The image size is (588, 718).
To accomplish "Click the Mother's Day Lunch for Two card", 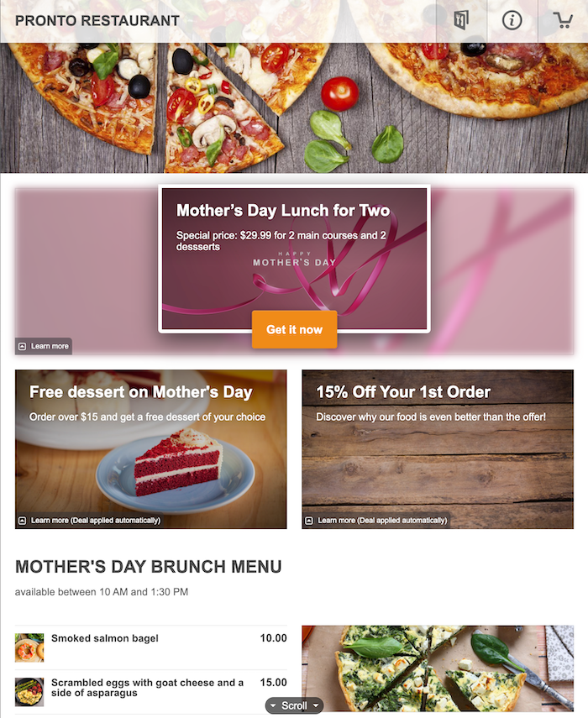I will point(294,259).
